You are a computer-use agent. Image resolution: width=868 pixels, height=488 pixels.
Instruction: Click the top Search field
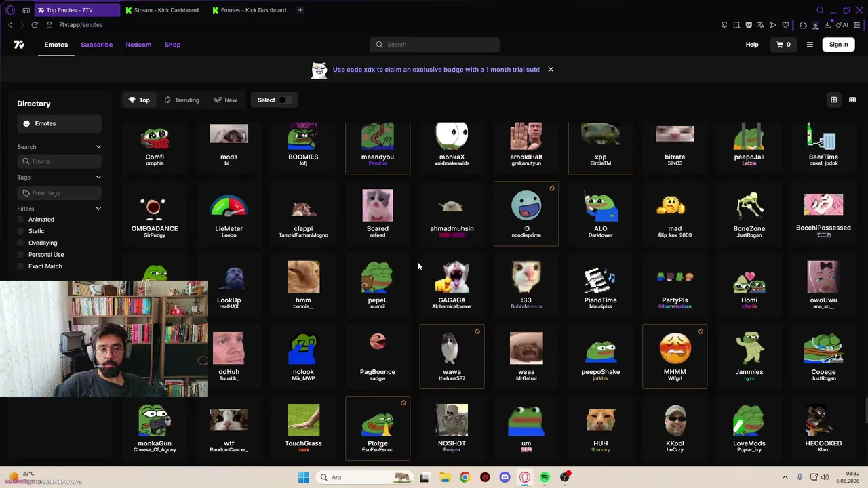(434, 45)
